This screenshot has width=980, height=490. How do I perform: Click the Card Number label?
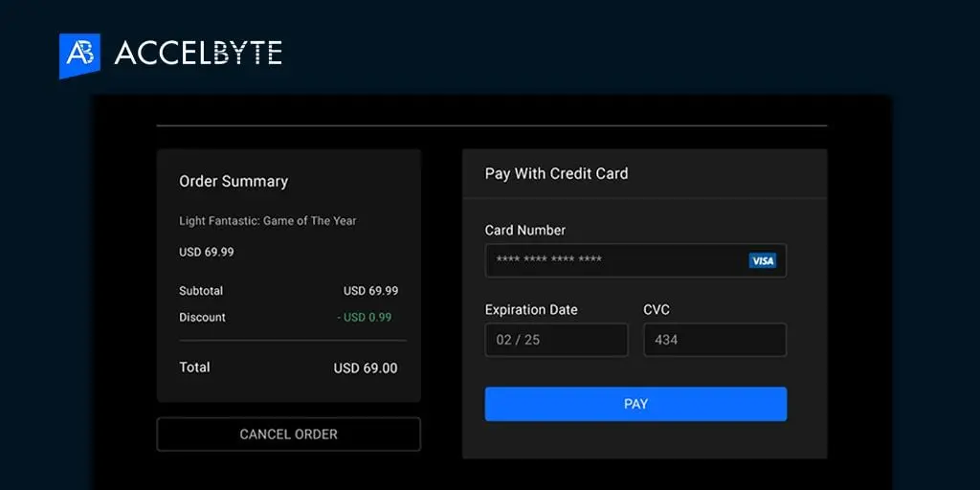click(525, 230)
